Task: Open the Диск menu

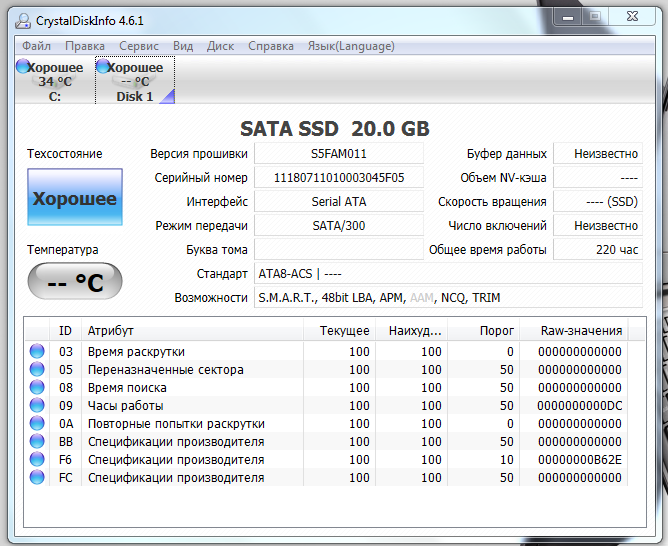Action: [220, 46]
